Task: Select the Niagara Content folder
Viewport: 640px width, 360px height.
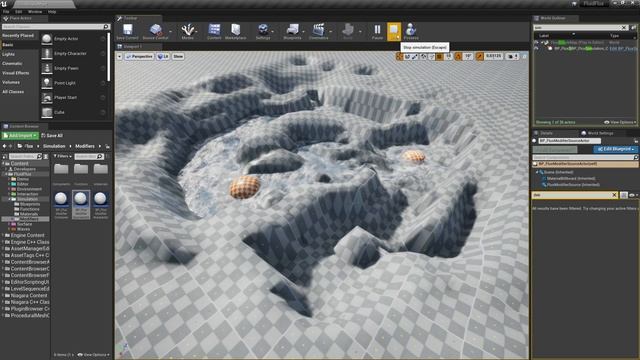Action: tap(29, 296)
